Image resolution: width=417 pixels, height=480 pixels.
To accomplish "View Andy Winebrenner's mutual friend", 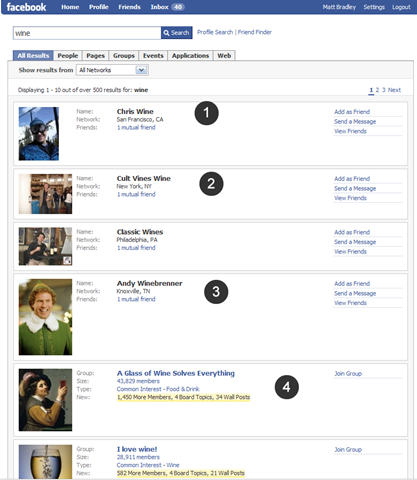I will pos(136,299).
